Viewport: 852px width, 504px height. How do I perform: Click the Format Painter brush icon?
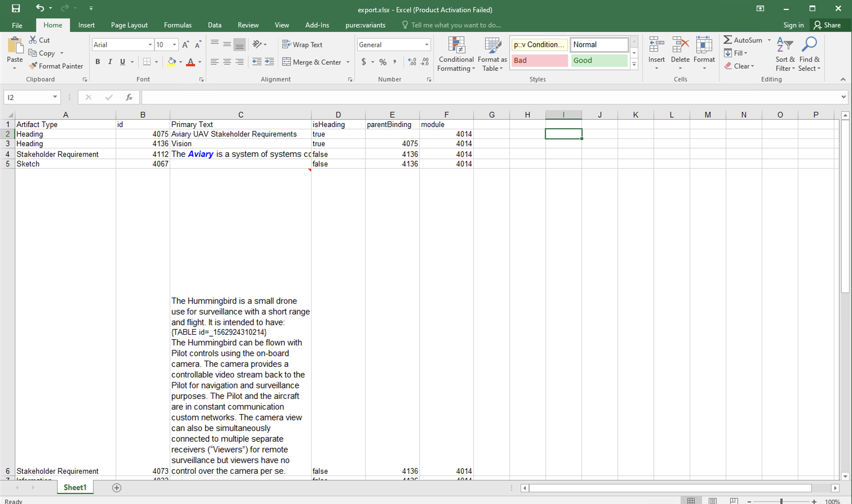(x=33, y=66)
